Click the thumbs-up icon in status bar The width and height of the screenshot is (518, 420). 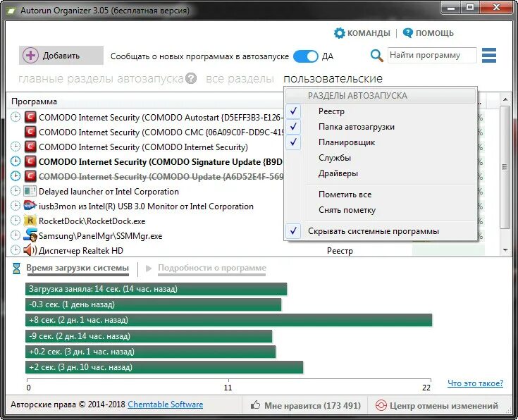coord(255,404)
